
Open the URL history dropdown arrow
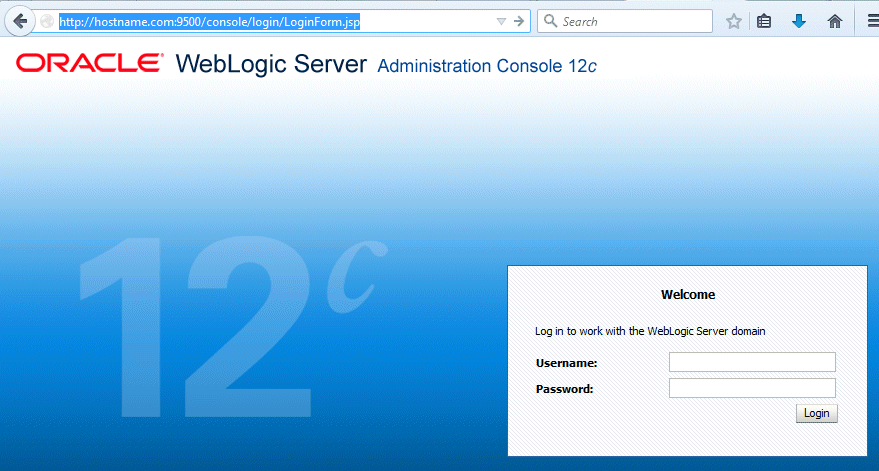click(501, 22)
